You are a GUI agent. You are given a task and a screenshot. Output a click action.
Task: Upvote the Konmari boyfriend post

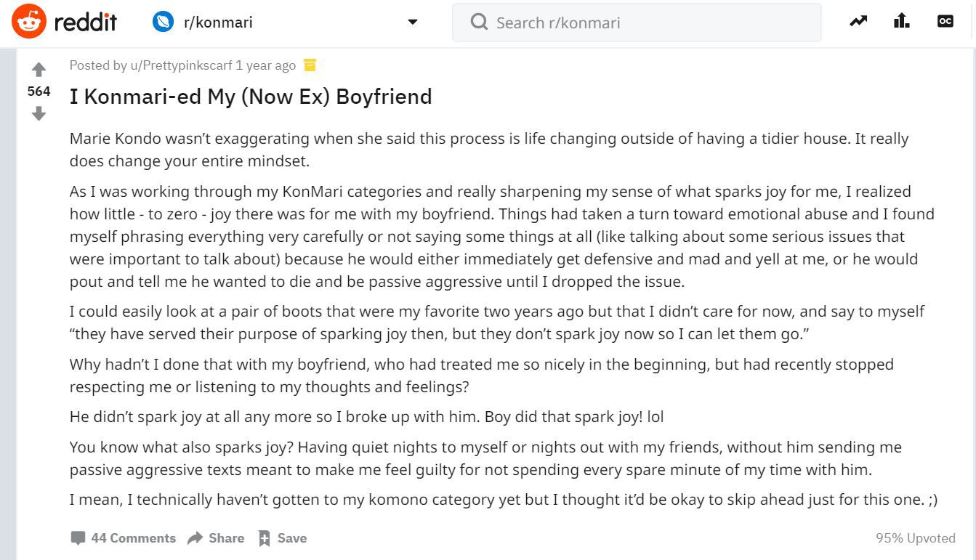(x=39, y=70)
